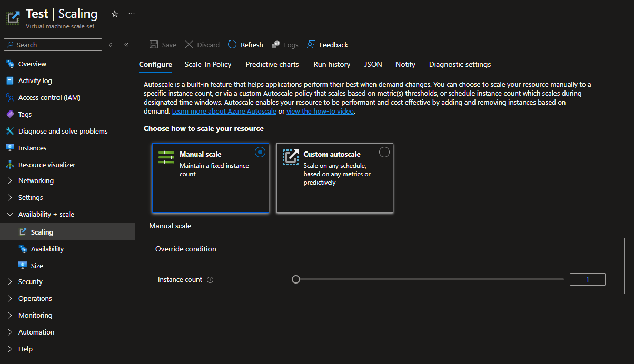Click the Refresh circular arrow icon
The image size is (634, 364).
232,45
